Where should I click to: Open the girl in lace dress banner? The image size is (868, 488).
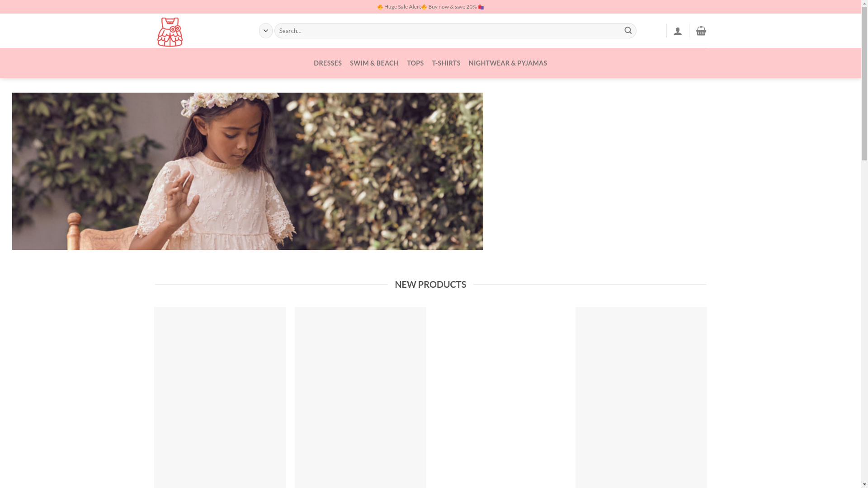coord(247,171)
